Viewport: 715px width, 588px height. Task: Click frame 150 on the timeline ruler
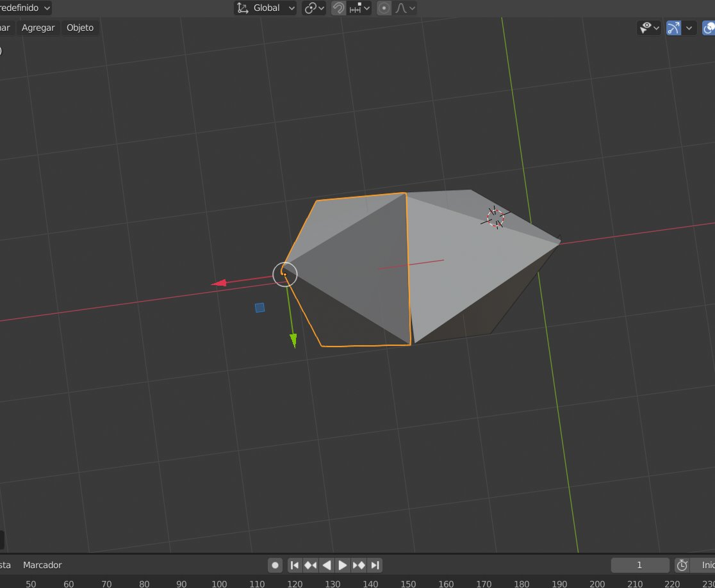coord(408,584)
